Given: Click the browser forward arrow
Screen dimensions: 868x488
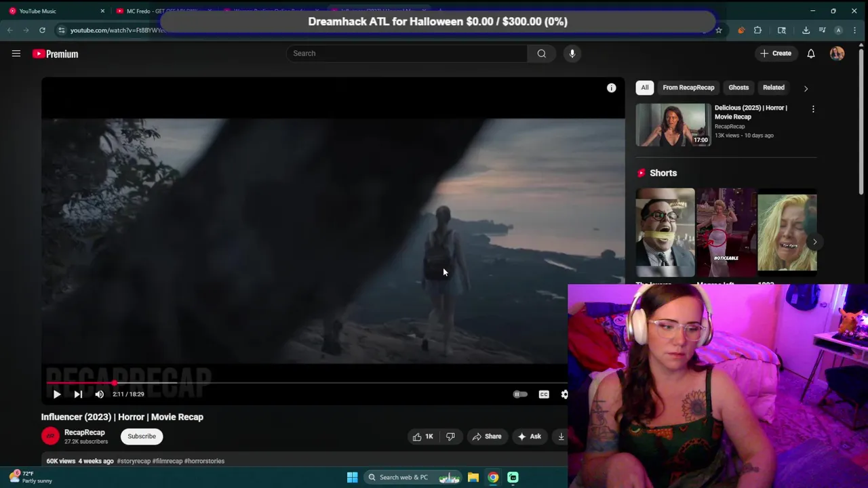Looking at the screenshot, I should (26, 30).
